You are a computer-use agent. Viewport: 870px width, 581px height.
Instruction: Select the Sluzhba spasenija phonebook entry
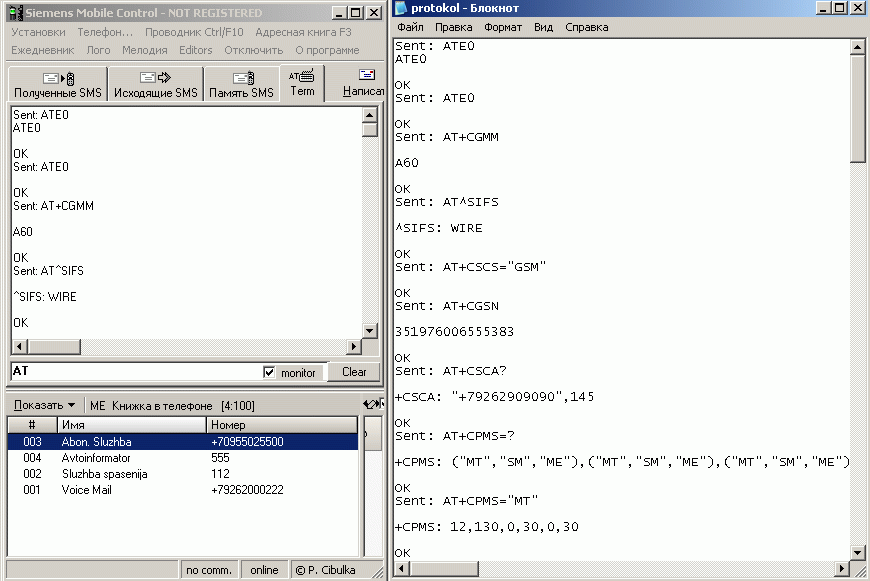pyautogui.click(x=183, y=474)
